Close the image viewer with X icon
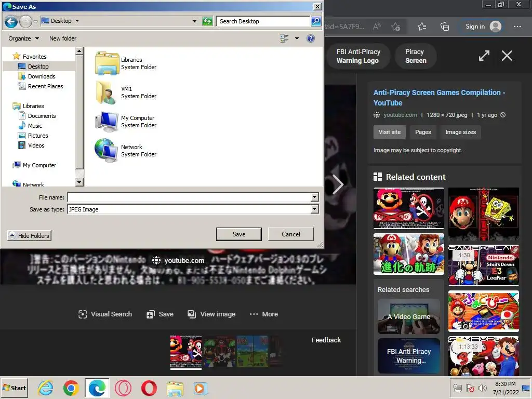The height and width of the screenshot is (399, 532). click(x=507, y=56)
